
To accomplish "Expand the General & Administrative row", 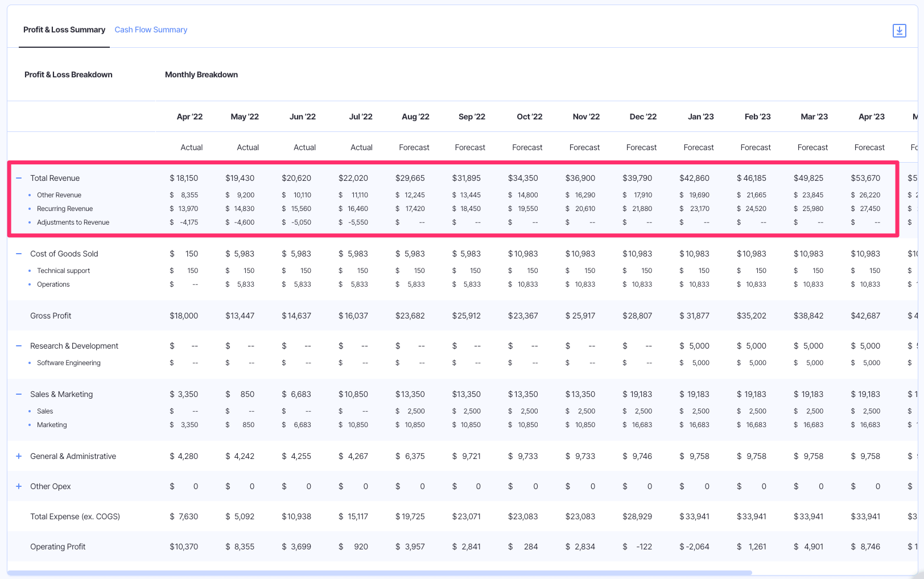I will coord(18,456).
